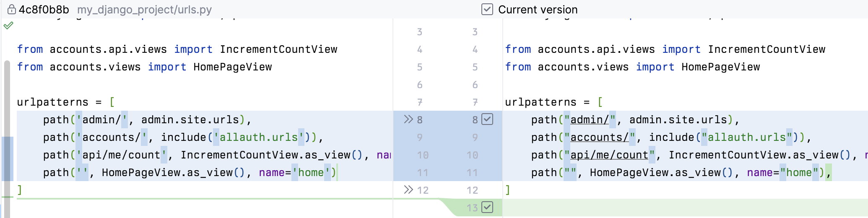Viewport: 868px width, 218px height.
Task: Click the blue change marker in left gutter
Action: [8, 158]
